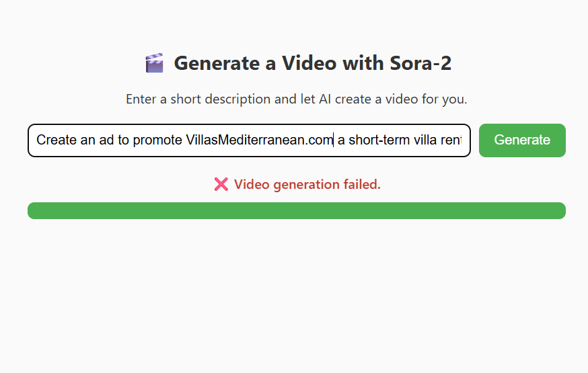This screenshot has height=373, width=588.
Task: Click the red X error icon
Action: 221,184
